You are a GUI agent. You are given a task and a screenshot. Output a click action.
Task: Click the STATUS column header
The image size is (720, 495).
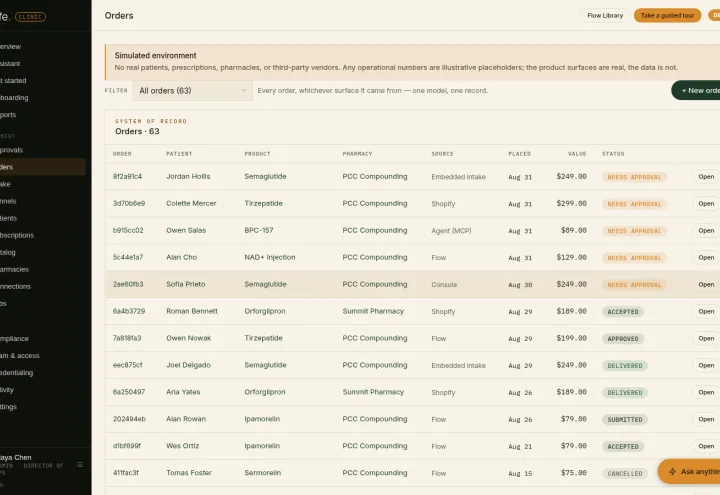click(x=613, y=154)
